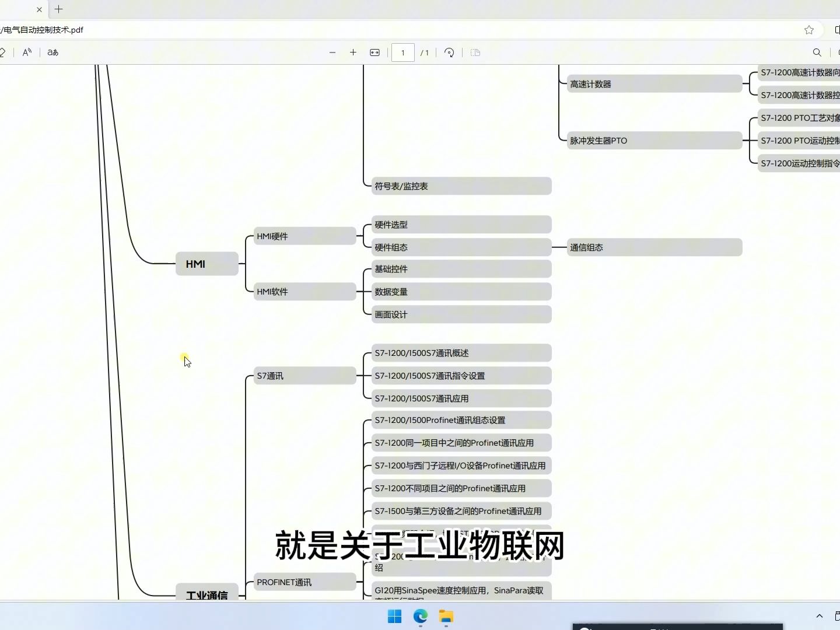Click the 硬件选型 node
840x630 pixels.
(461, 225)
